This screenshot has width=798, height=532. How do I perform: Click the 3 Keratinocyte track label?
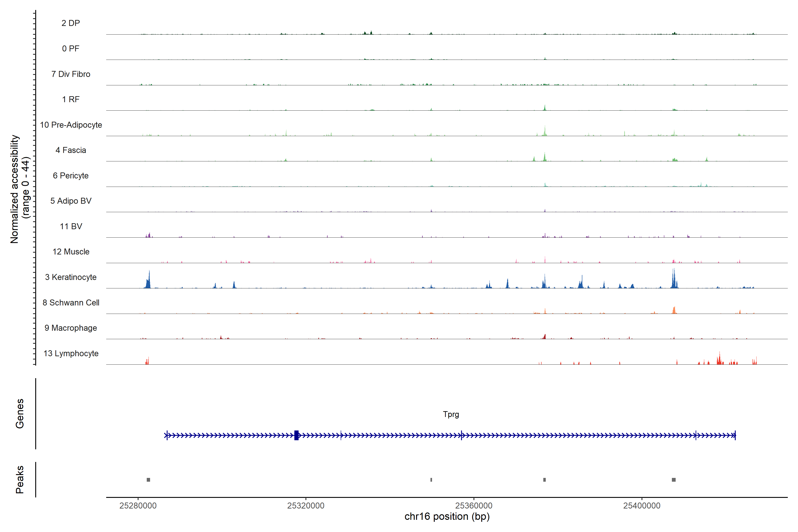point(70,277)
